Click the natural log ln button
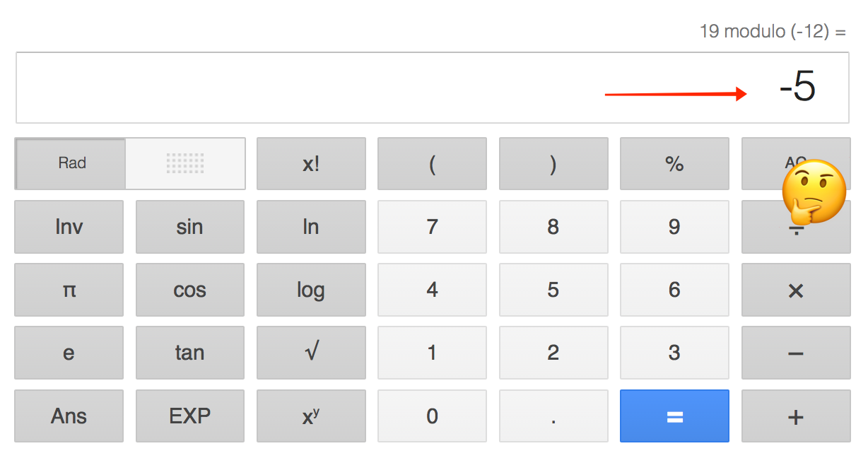 point(311,227)
